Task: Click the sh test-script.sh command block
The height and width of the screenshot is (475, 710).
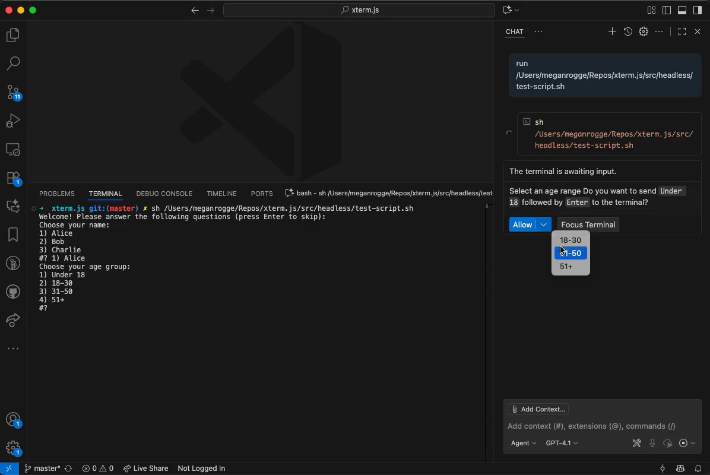Action: pyautogui.click(x=609, y=134)
